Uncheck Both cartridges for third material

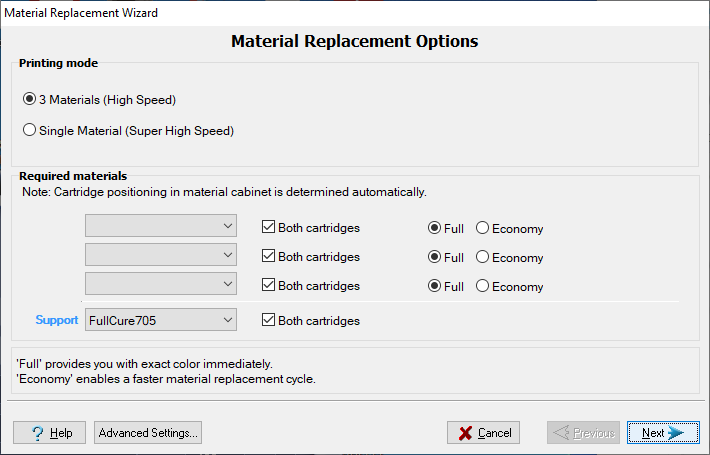[269, 286]
